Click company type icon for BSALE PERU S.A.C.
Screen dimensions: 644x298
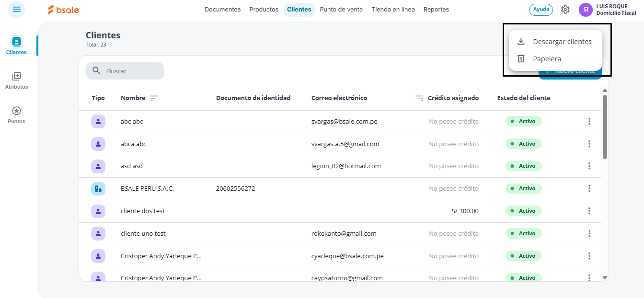(x=98, y=189)
